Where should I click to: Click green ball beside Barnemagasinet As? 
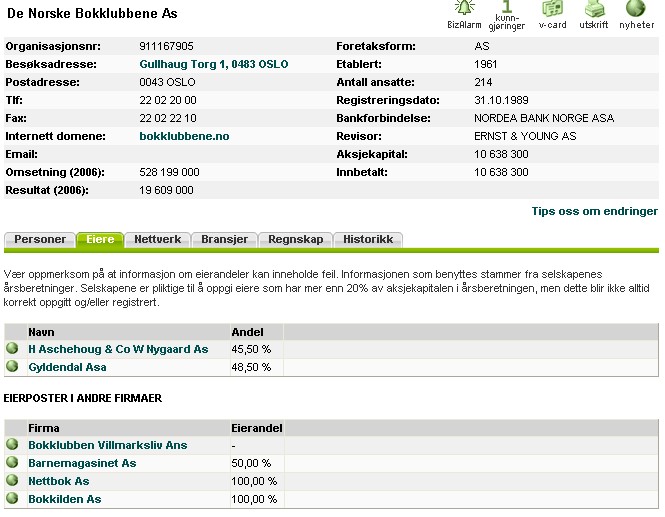pos(12,462)
